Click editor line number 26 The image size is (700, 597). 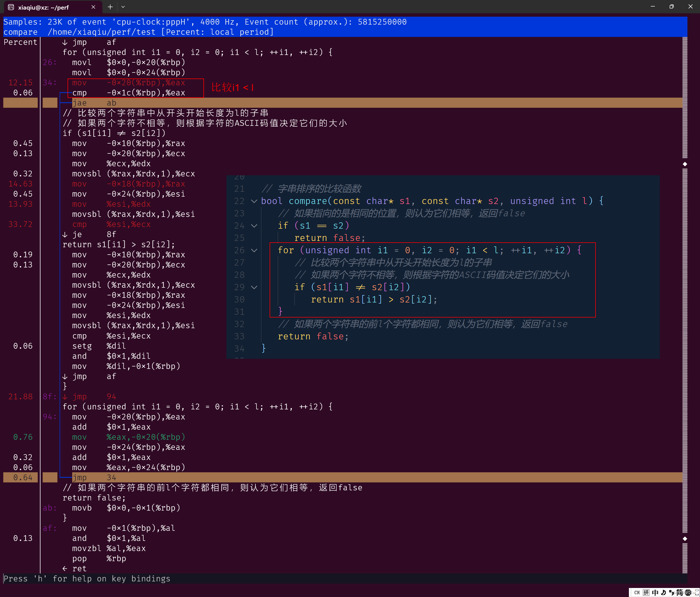pyautogui.click(x=239, y=250)
